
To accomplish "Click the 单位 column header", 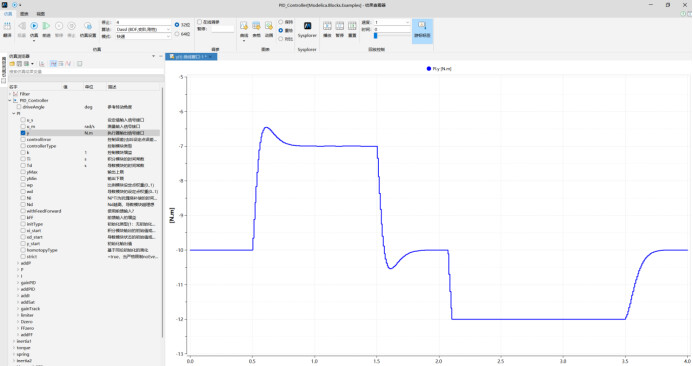I will point(89,87).
